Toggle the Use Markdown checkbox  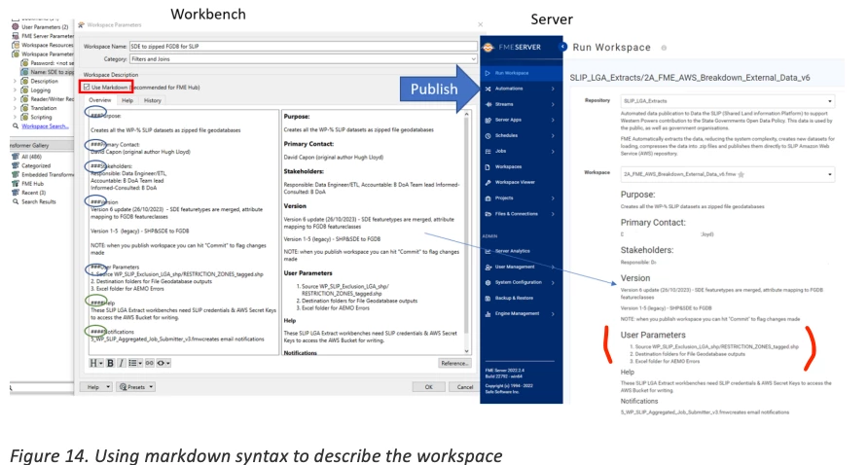pyautogui.click(x=87, y=87)
